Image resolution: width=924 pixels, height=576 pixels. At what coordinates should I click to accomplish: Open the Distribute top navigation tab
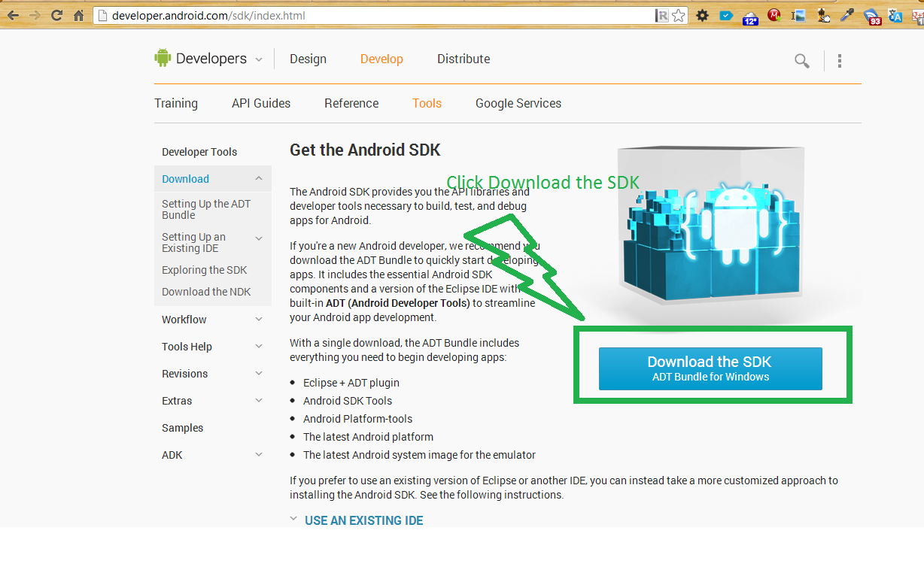464,59
